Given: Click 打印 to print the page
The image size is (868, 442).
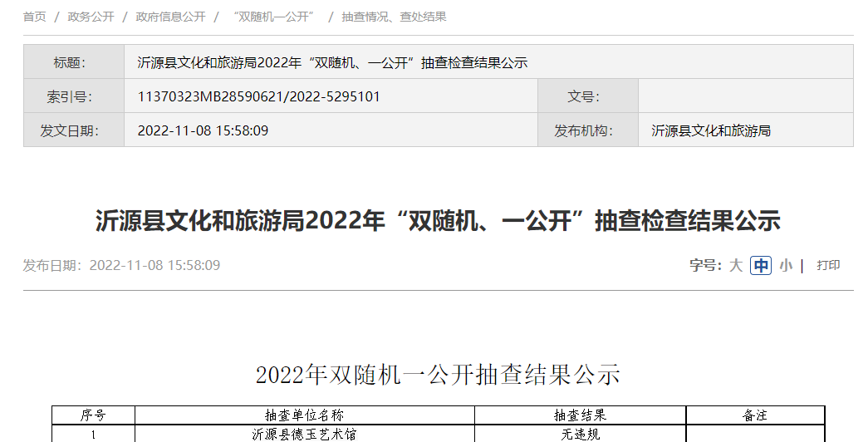Looking at the screenshot, I should click(828, 266).
